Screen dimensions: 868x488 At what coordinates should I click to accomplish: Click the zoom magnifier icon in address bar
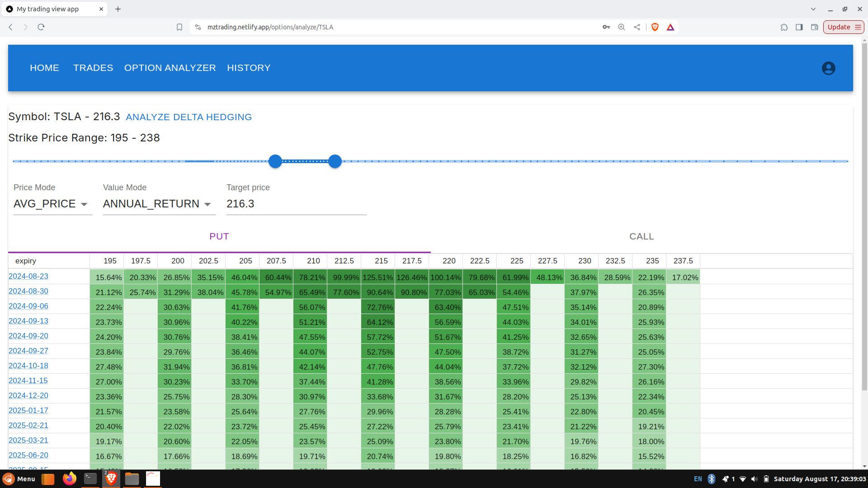click(622, 27)
